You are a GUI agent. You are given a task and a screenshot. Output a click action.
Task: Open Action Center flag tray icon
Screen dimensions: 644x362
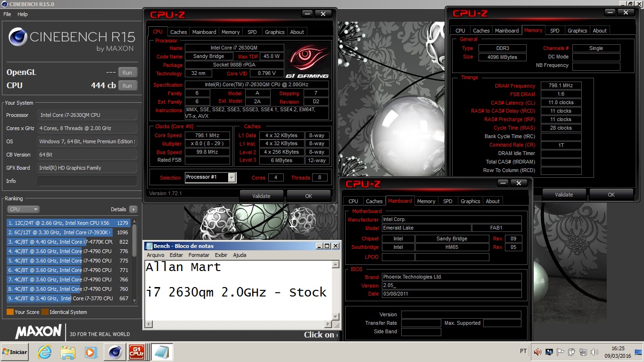tap(560, 352)
